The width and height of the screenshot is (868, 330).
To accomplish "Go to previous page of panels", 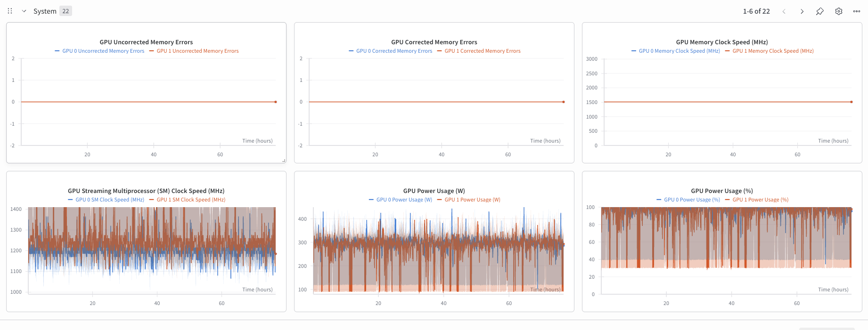I will click(784, 11).
